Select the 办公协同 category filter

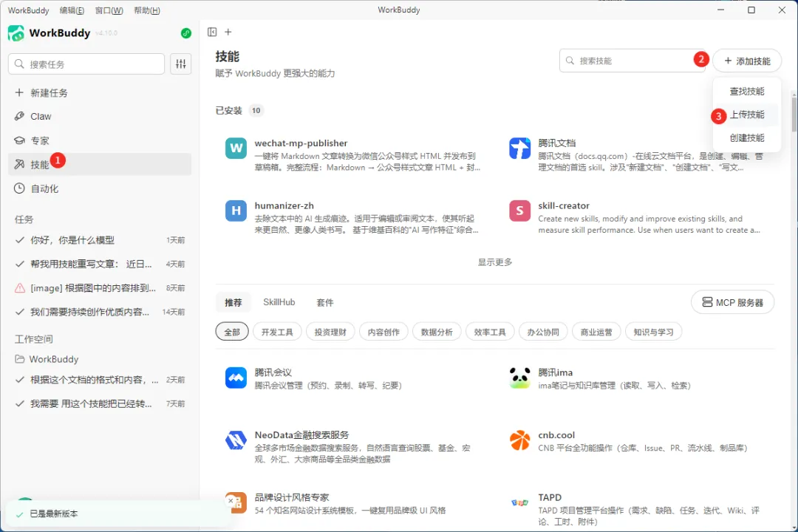click(x=543, y=332)
